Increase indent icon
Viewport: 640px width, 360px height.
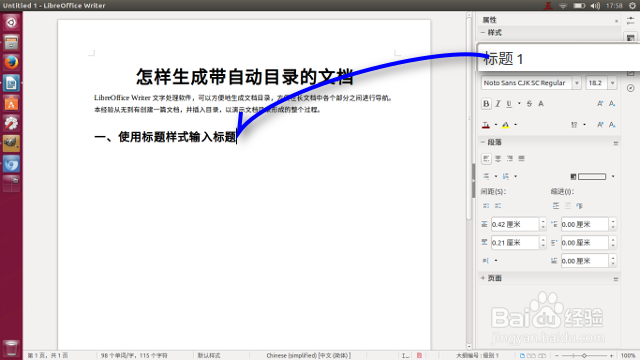click(x=556, y=206)
